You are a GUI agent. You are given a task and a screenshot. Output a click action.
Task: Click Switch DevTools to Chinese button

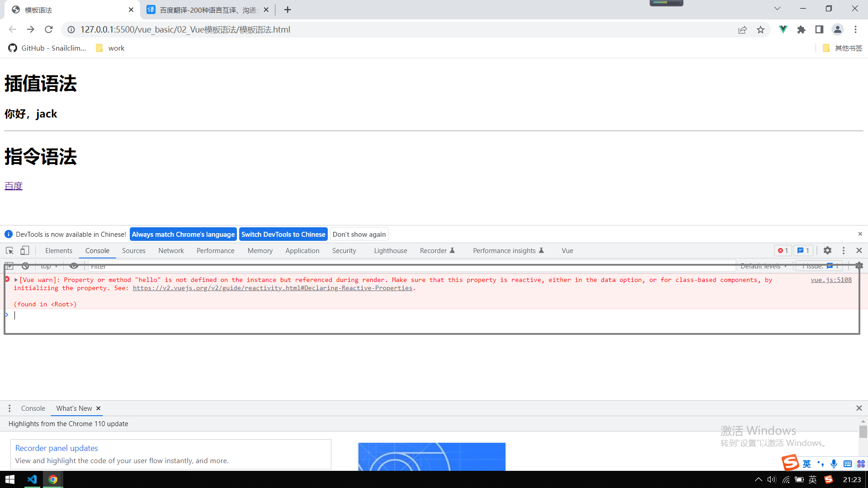tap(283, 234)
